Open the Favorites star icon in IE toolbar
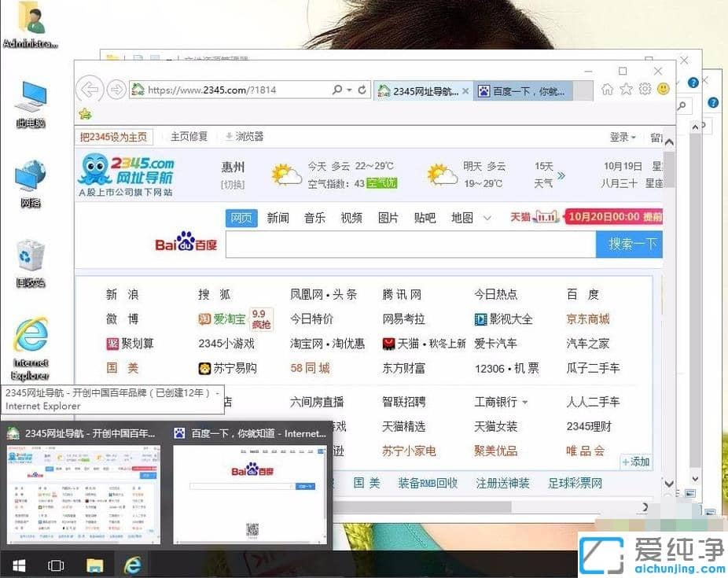 tap(626, 90)
